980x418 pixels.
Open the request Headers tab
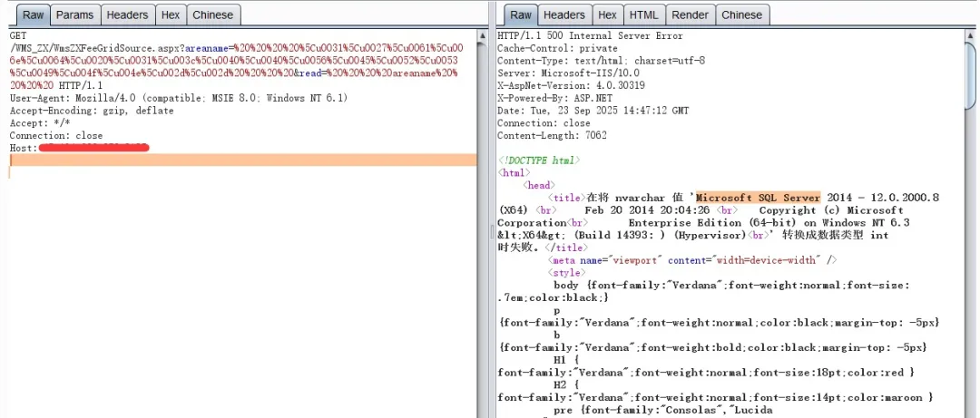click(x=127, y=15)
